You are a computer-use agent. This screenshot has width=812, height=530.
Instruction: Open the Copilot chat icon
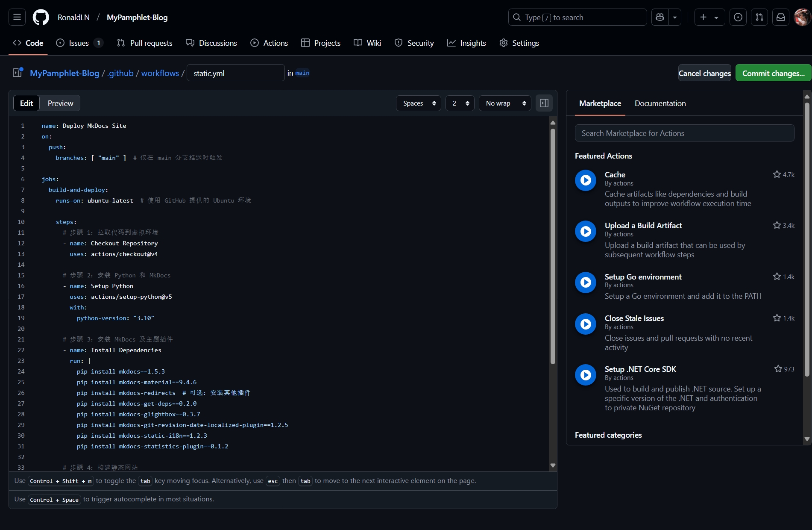[660, 17]
